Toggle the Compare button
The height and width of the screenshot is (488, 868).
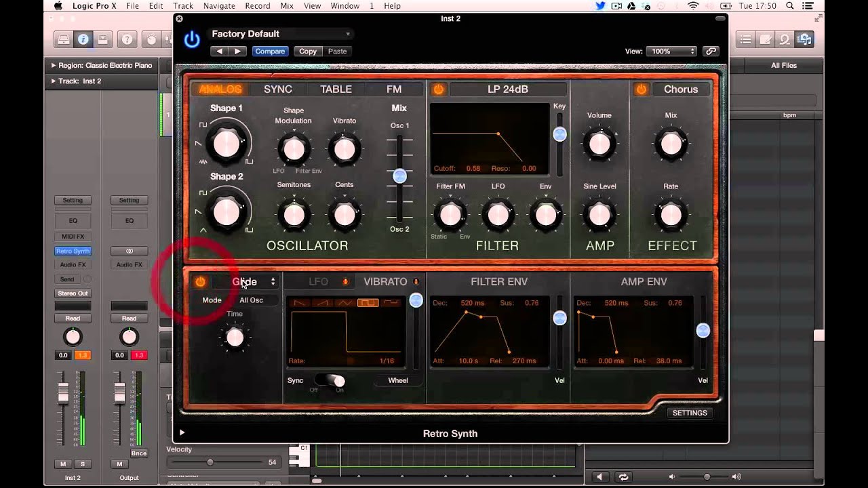[x=270, y=51]
